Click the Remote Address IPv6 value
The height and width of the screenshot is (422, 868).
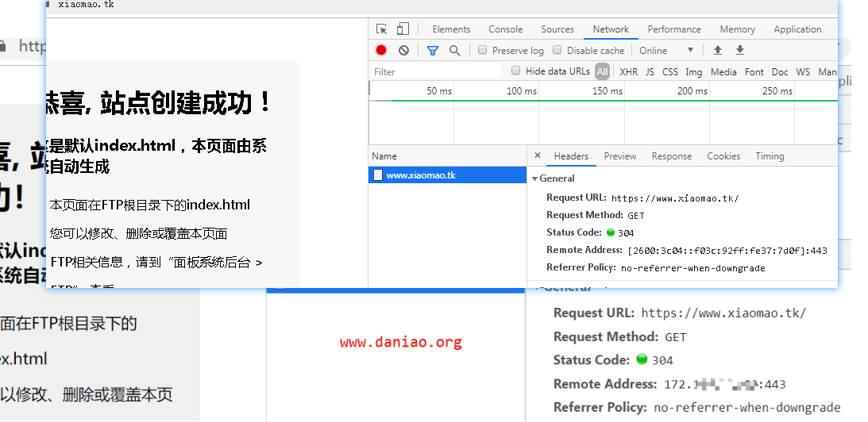point(727,251)
